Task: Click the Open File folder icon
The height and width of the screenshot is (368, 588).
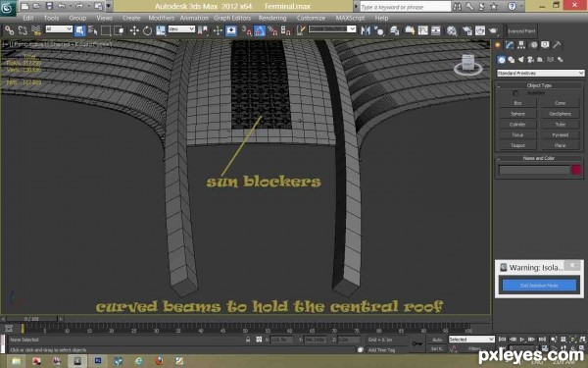Action: point(37,6)
